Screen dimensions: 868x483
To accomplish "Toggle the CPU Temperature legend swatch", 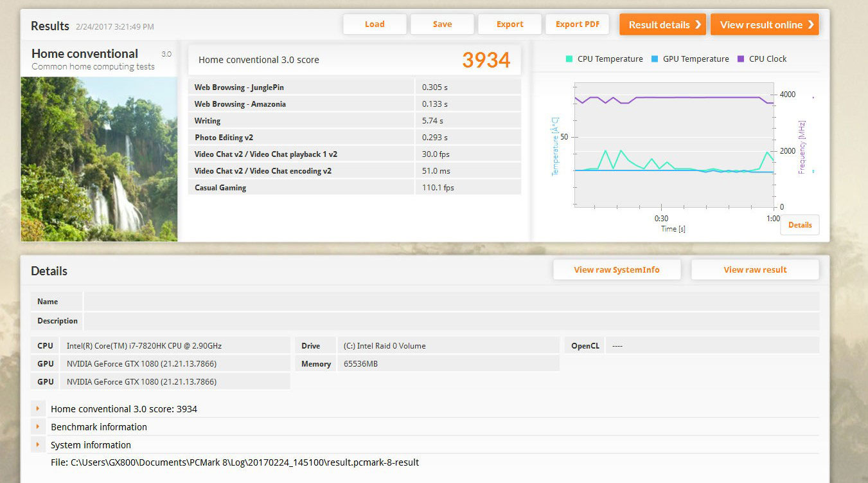I will point(569,59).
